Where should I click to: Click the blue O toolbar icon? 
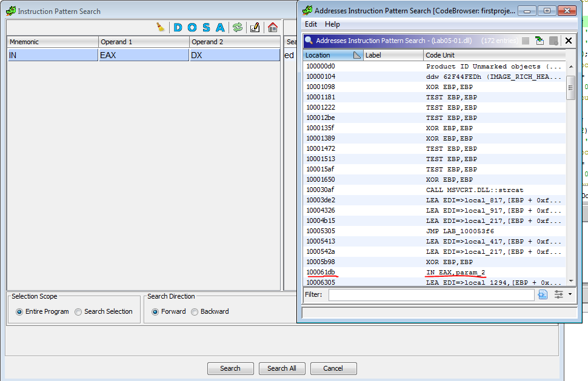[192, 27]
